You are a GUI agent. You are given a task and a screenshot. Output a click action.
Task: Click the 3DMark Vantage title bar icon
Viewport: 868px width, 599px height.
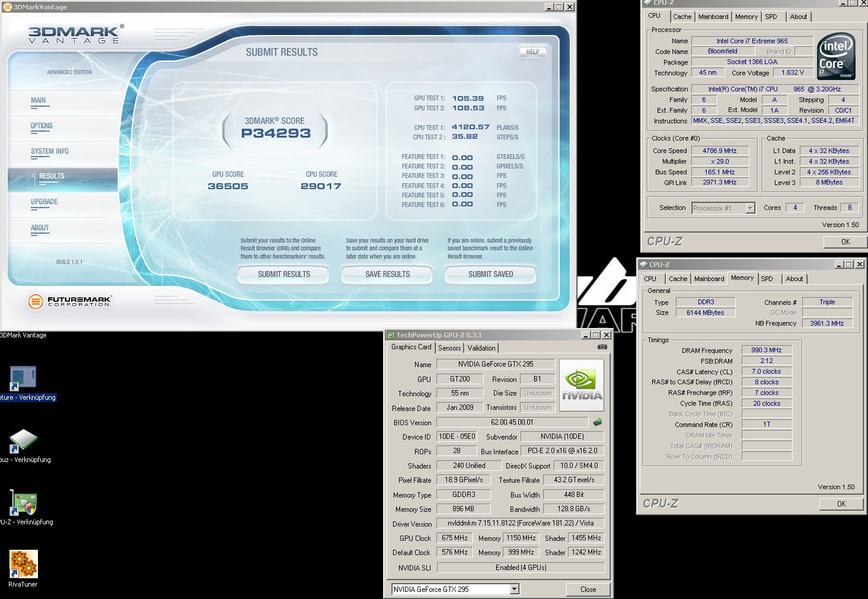[x=7, y=7]
